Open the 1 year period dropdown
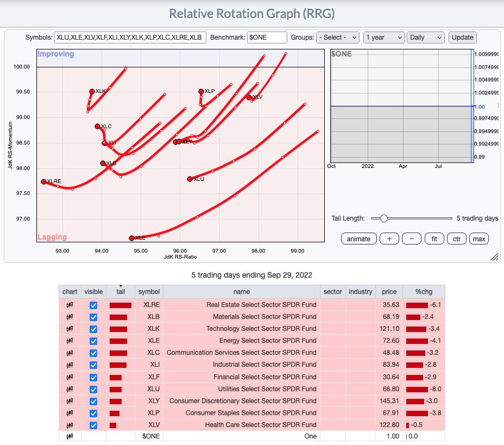 [384, 37]
